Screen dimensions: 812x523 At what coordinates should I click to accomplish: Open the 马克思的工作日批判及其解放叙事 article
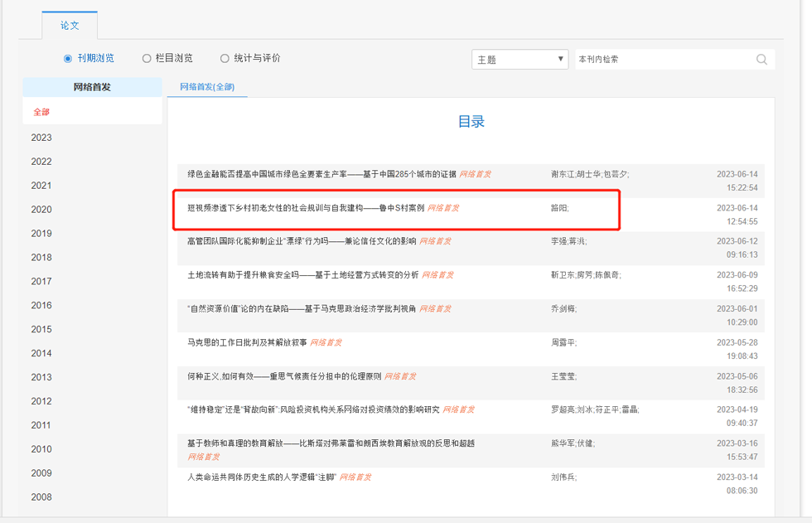pos(247,342)
